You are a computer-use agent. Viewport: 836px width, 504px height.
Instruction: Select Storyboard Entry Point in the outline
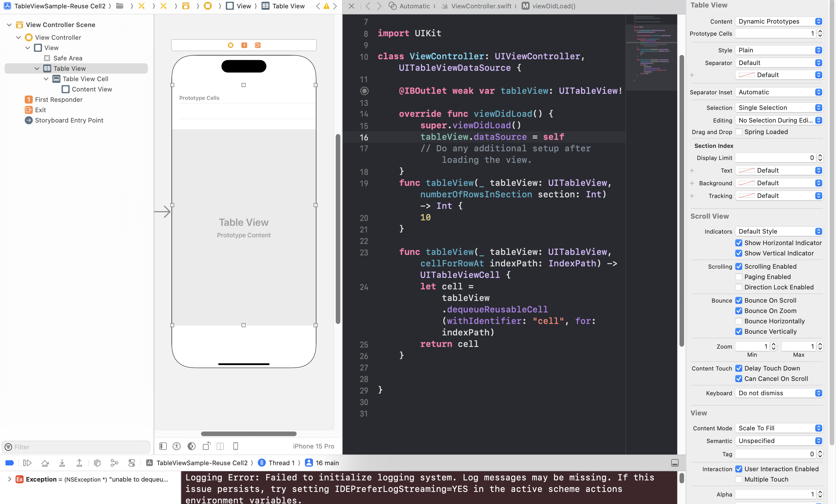tap(69, 121)
